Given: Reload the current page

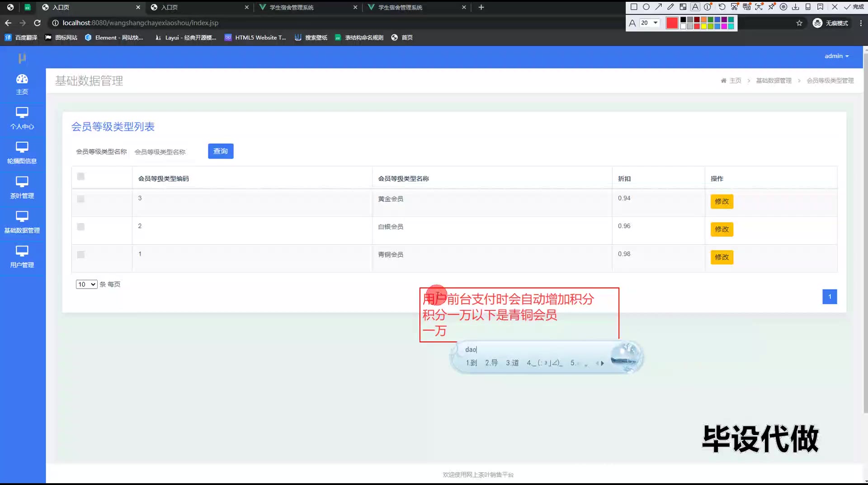Looking at the screenshot, I should [x=38, y=23].
